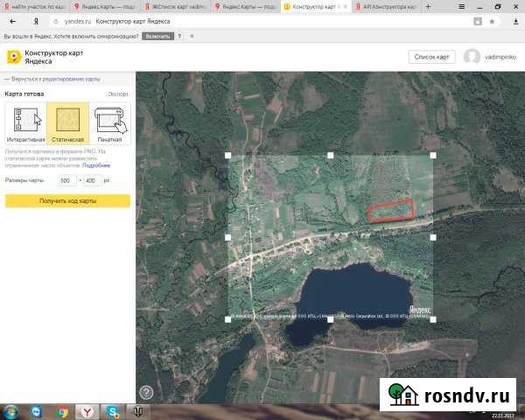525x420 pixels.
Task: Click Включить synchronization button
Action: [157, 38]
